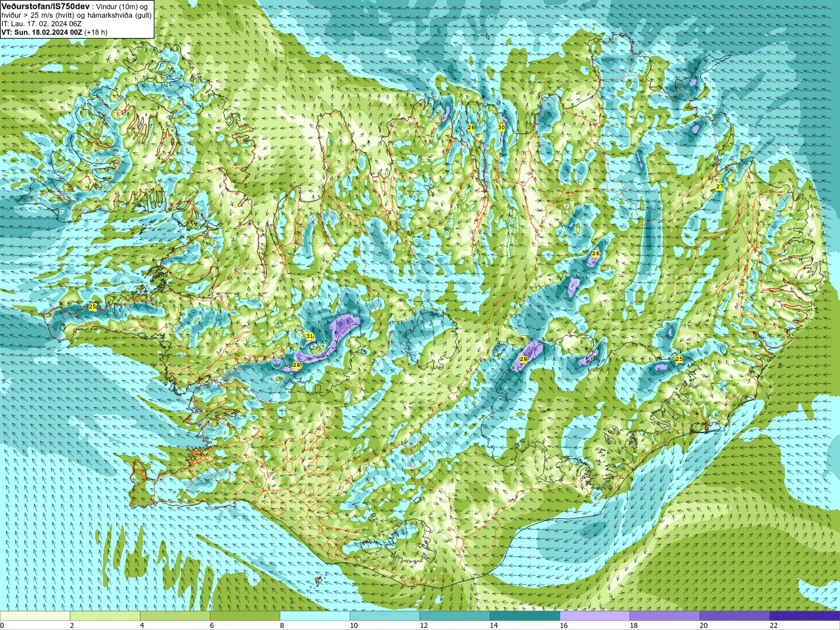Image resolution: width=840 pixels, height=630 pixels.
Task: Click the 'Vindur (10m) og' header text
Action: tap(122, 7)
